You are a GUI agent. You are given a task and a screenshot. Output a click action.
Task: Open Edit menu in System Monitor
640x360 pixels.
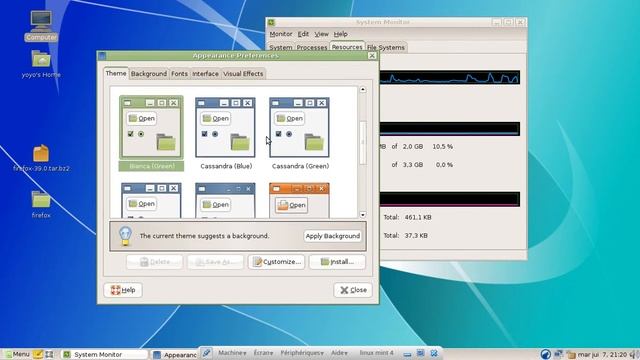[303, 34]
